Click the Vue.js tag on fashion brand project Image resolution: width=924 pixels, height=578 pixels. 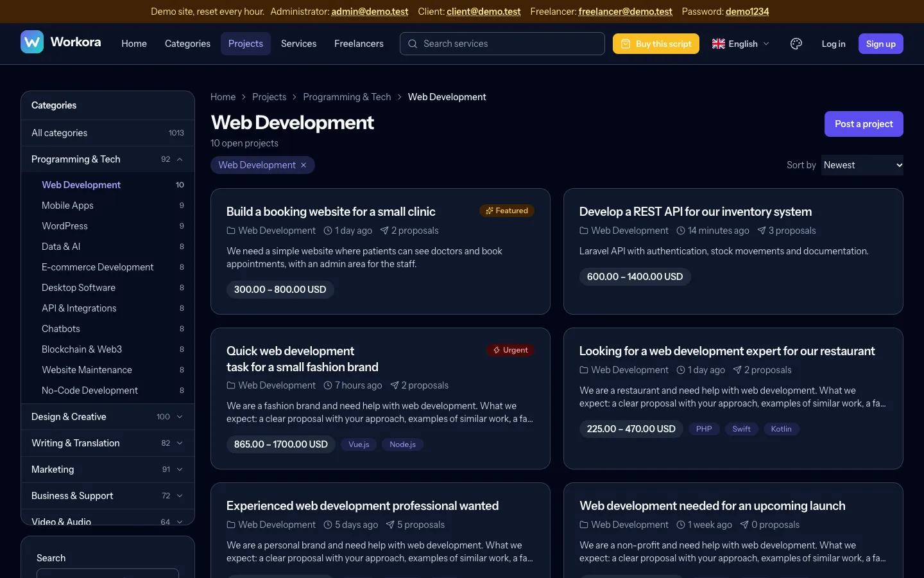click(359, 444)
